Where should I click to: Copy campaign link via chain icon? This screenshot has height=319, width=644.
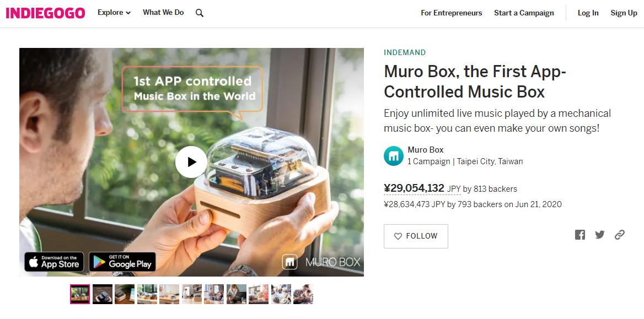pos(619,235)
